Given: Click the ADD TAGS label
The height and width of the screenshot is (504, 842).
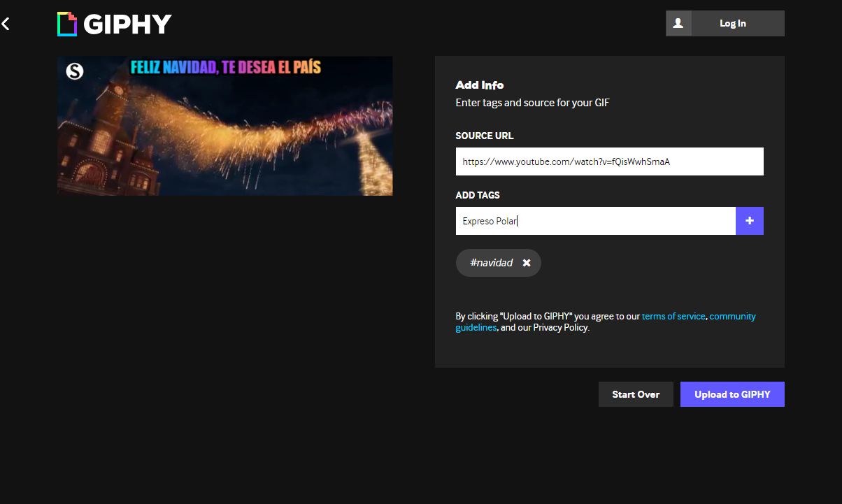Looking at the screenshot, I should 478,195.
